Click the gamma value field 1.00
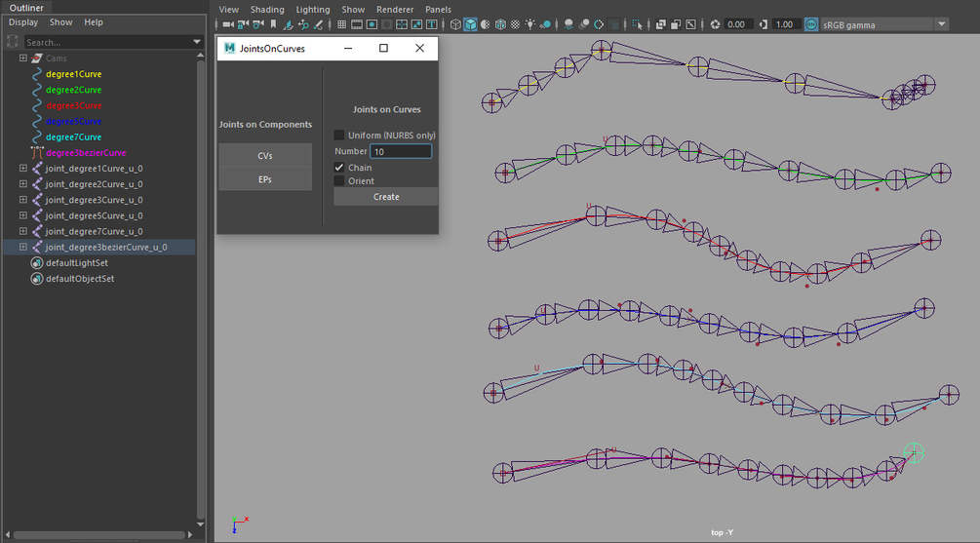The width and height of the screenshot is (980, 543). point(785,24)
